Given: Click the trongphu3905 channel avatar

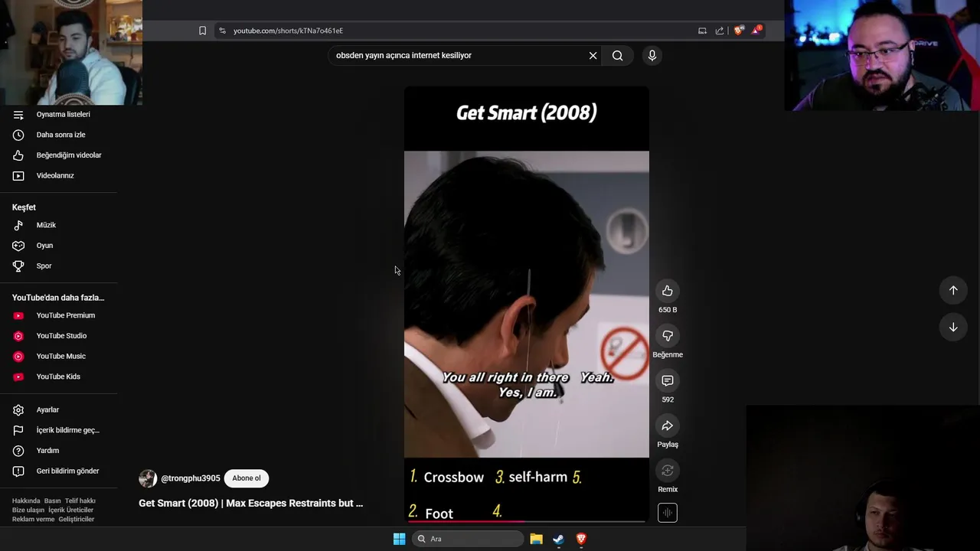Looking at the screenshot, I should (x=148, y=478).
